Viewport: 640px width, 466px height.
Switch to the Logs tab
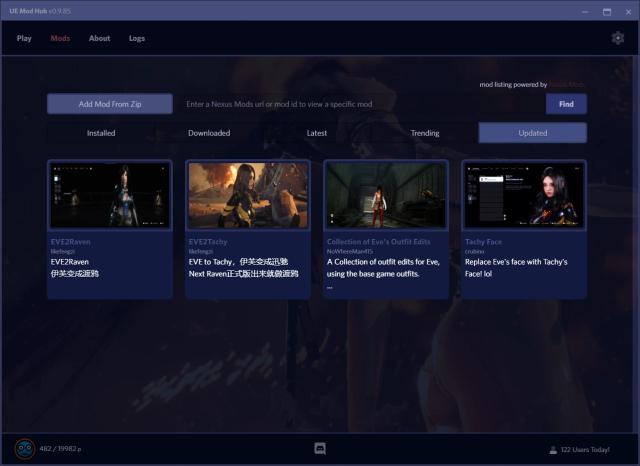[137, 38]
